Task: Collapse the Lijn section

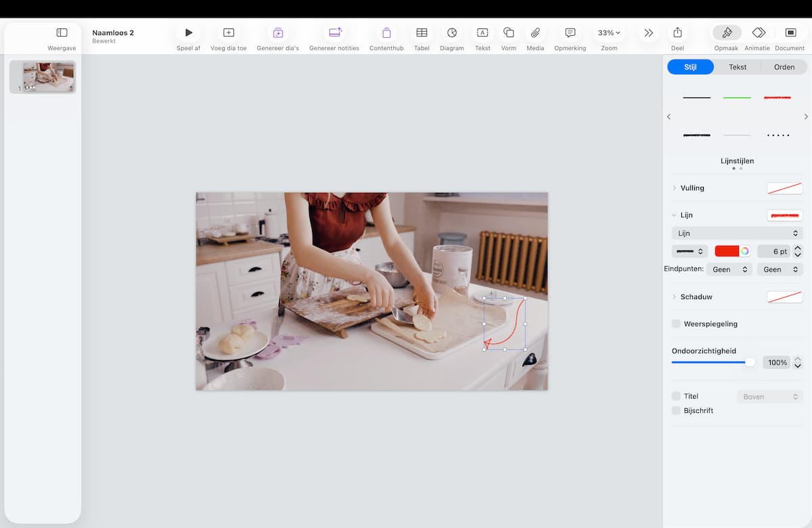Action: click(x=674, y=215)
